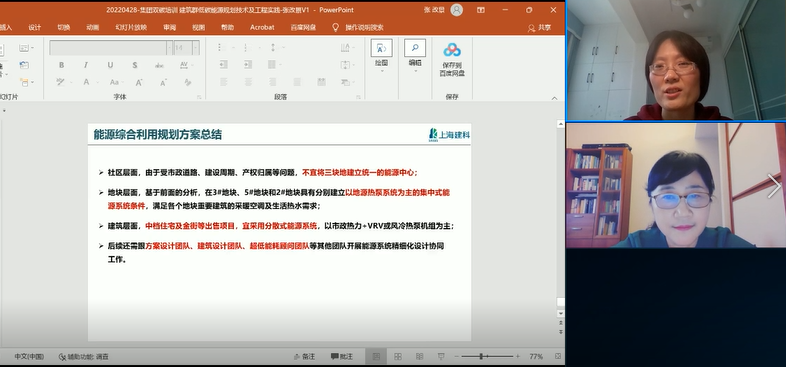Click the Italic formatting icon
786x367 pixels.
click(x=85, y=65)
